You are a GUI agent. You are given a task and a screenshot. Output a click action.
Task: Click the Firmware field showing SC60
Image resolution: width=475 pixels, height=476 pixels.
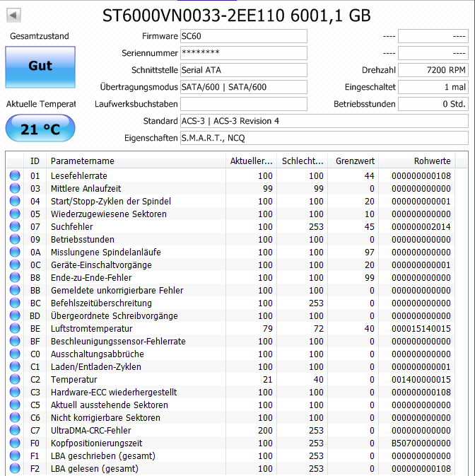(244, 36)
